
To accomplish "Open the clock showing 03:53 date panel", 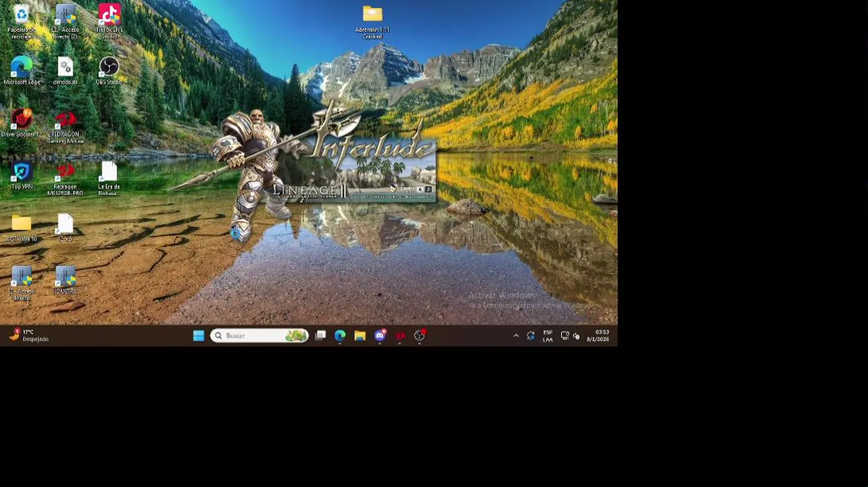I will point(598,335).
